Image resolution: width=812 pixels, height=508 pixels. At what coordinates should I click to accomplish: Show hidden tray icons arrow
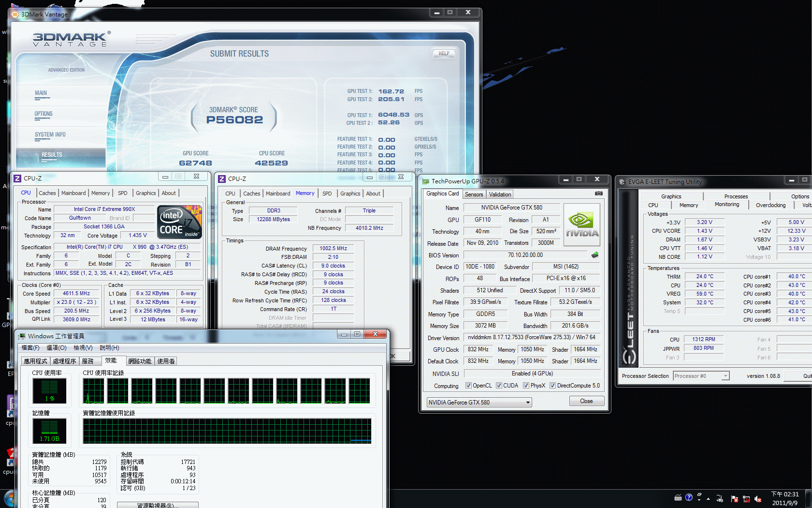pos(709,498)
